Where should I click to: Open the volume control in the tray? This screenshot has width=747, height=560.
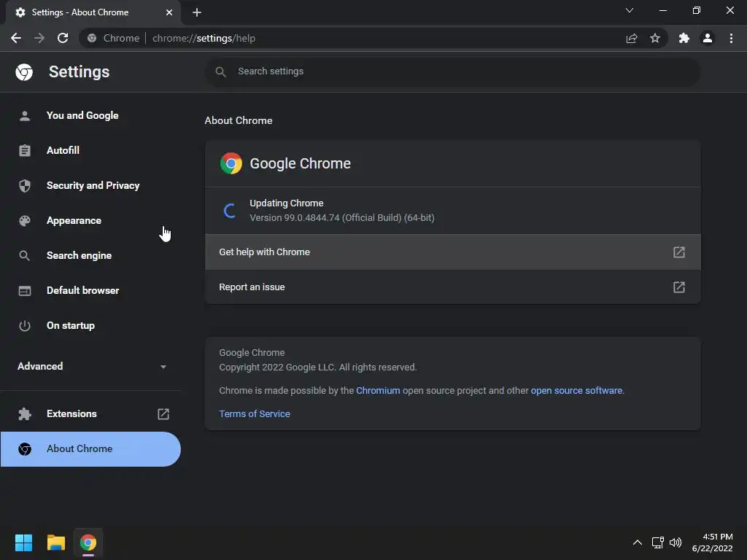(676, 542)
